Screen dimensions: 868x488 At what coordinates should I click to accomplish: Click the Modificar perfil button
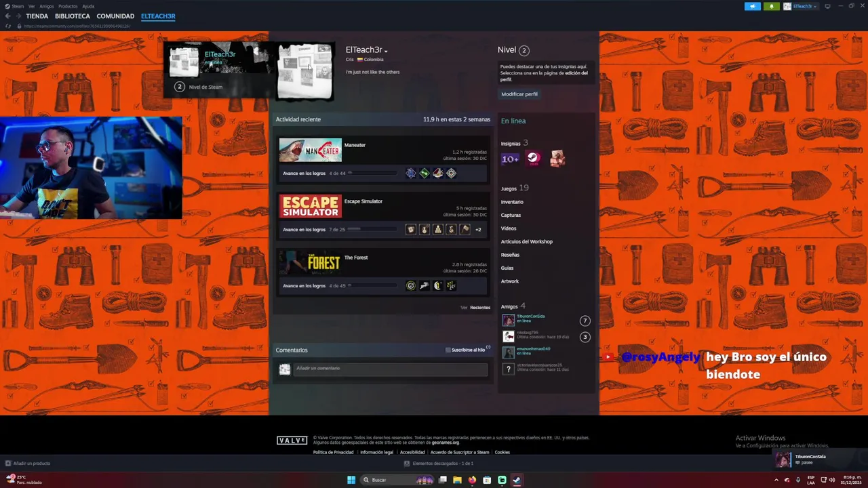[519, 94]
